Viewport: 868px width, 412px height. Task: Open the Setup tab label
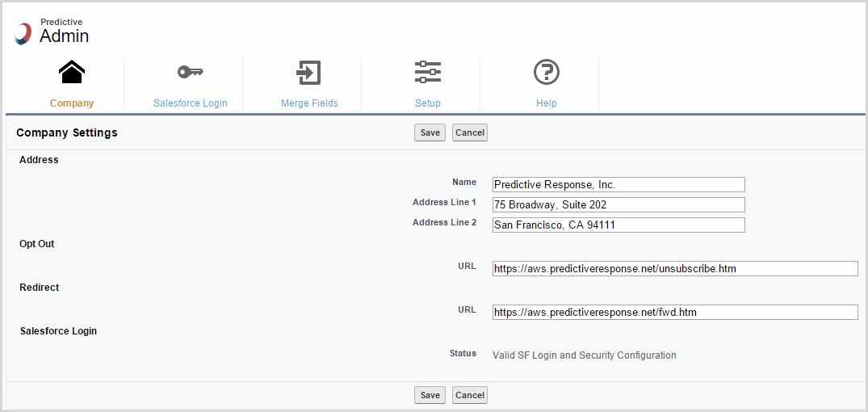pyautogui.click(x=427, y=103)
